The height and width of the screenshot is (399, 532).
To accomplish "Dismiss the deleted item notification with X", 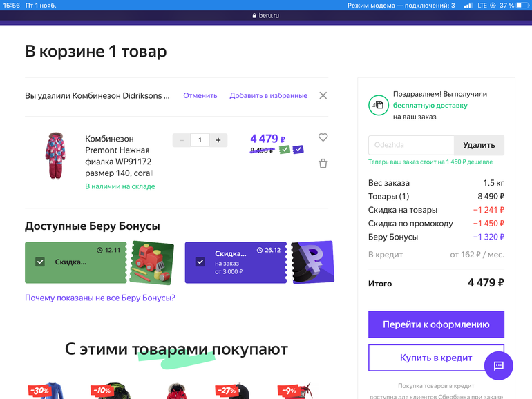I will pyautogui.click(x=323, y=95).
